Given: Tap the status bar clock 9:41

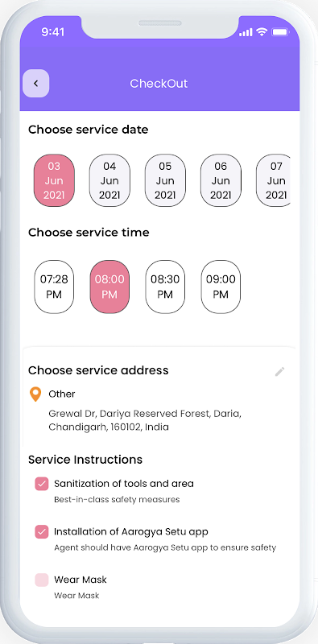Looking at the screenshot, I should tap(52, 32).
